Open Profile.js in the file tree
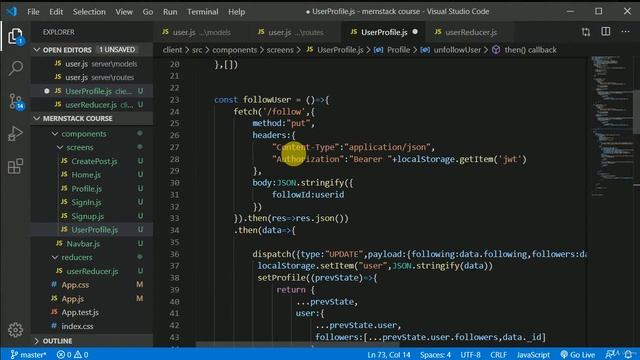 [87, 189]
